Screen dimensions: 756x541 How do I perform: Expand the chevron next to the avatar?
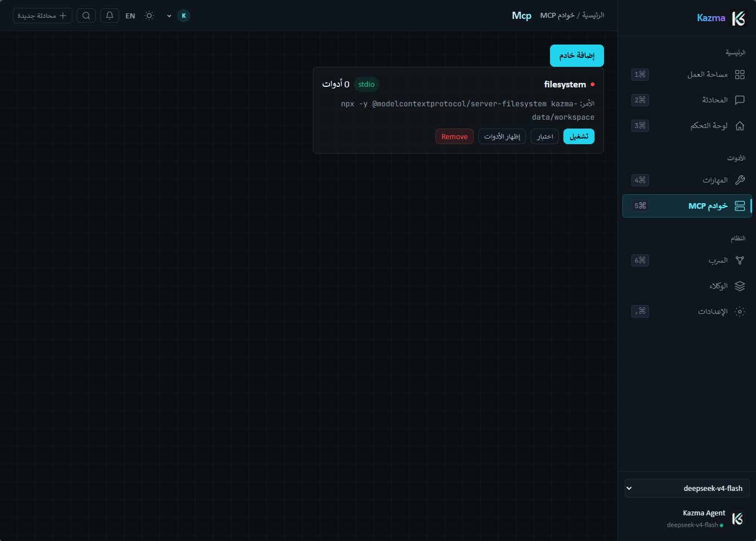[169, 16]
